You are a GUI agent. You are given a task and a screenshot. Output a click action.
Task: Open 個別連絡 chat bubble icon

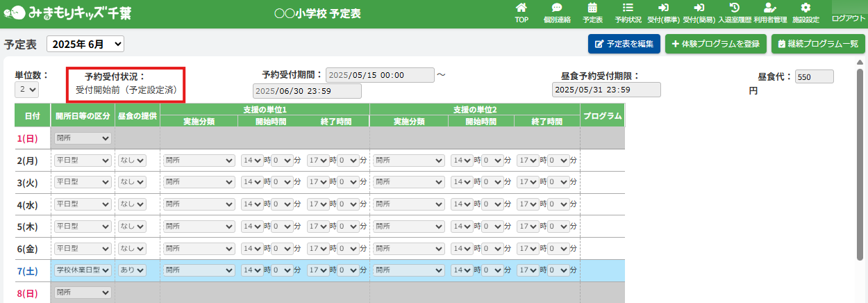point(557,8)
